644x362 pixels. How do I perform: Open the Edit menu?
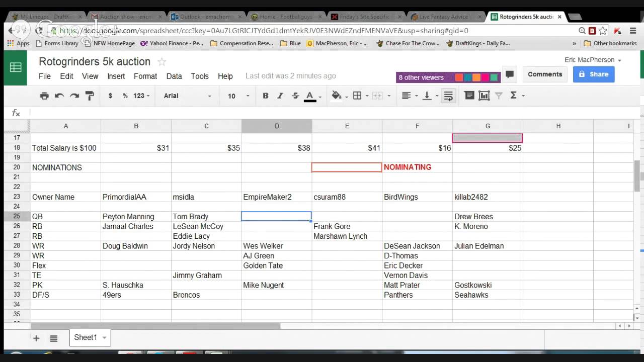(66, 76)
